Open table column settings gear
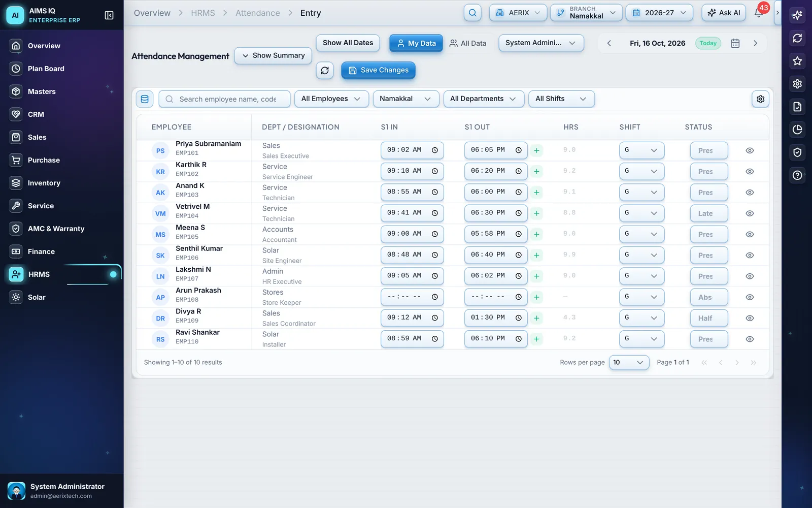This screenshot has height=508, width=812. pyautogui.click(x=760, y=99)
